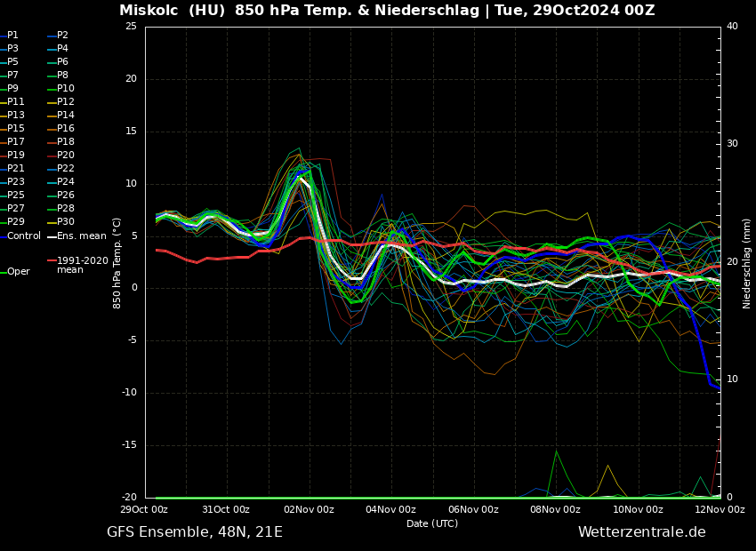Click the P20 legend entry
This screenshot has height=551, width=756.
click(x=66, y=156)
